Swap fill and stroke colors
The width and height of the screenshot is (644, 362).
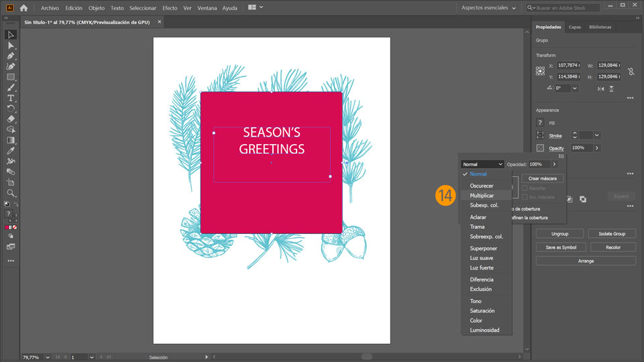[15, 204]
